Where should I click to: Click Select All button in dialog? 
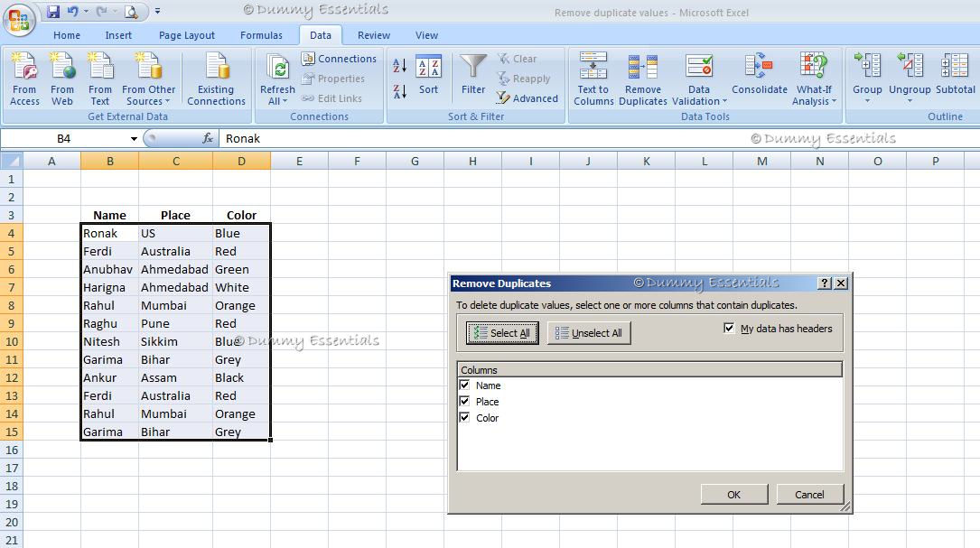pos(502,333)
